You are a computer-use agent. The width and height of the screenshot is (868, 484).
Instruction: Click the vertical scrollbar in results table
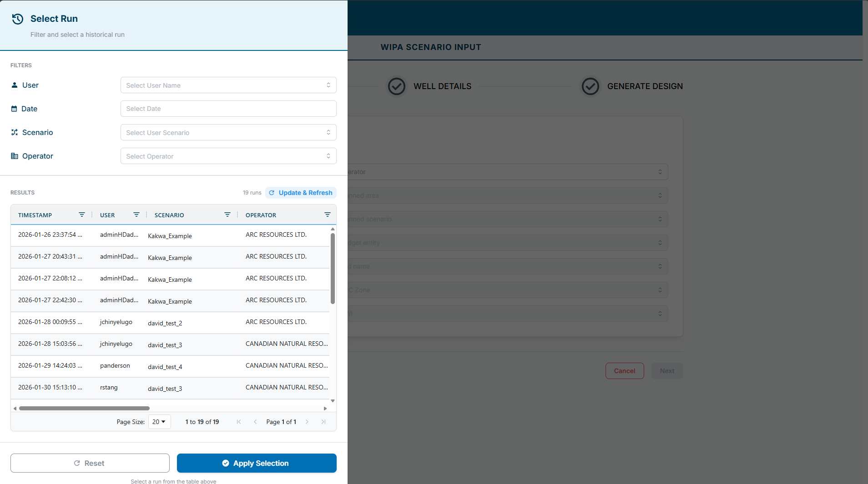[x=333, y=268]
